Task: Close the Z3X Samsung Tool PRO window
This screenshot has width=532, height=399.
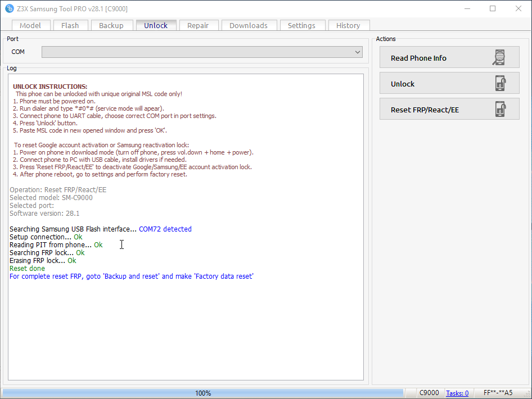Action: (x=519, y=8)
